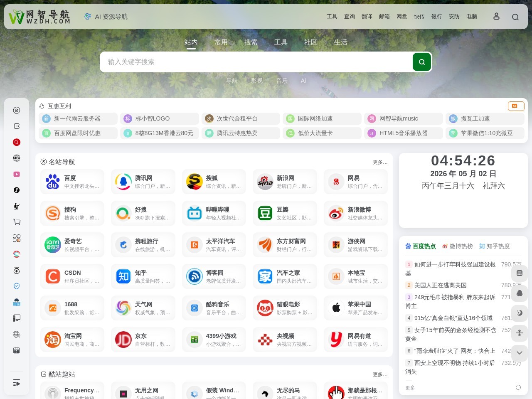Viewport: 532px width, 399px height.
Task: Click the 淘宝网 site icon
Action: click(x=52, y=340)
